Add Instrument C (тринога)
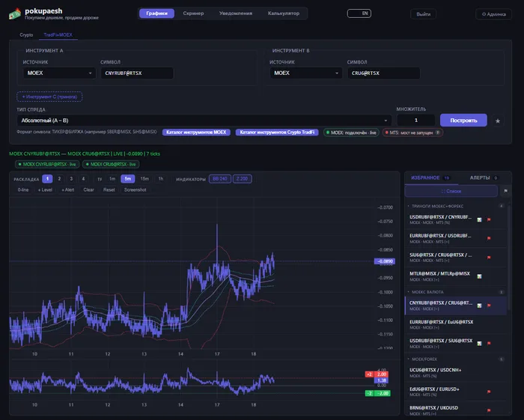 [49, 97]
